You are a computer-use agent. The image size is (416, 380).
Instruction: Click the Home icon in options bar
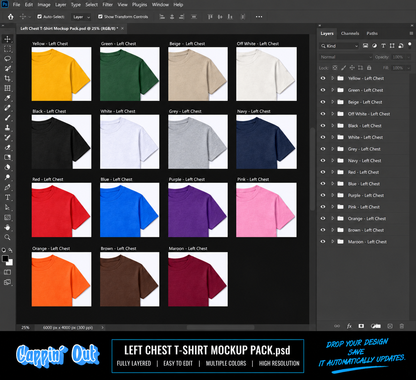tap(11, 17)
